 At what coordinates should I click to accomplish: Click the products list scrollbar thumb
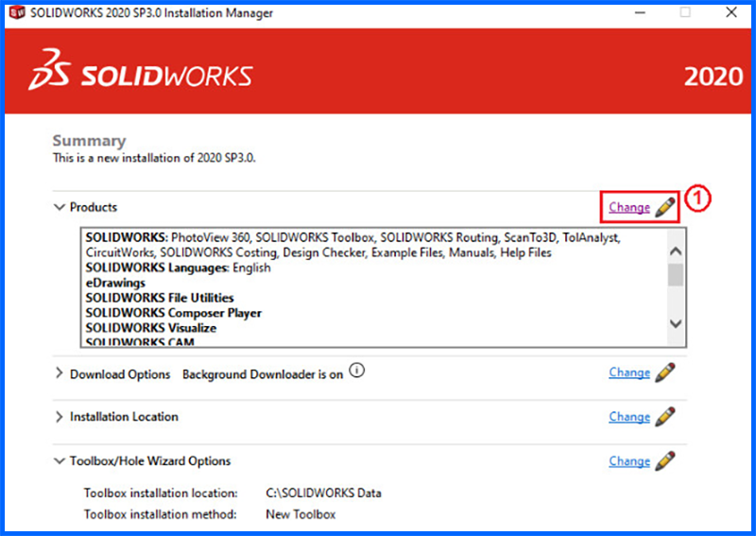pos(676,274)
